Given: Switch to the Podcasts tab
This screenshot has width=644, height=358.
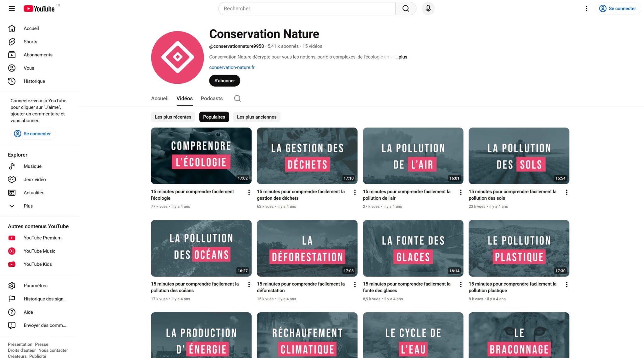Looking at the screenshot, I should 211,99.
